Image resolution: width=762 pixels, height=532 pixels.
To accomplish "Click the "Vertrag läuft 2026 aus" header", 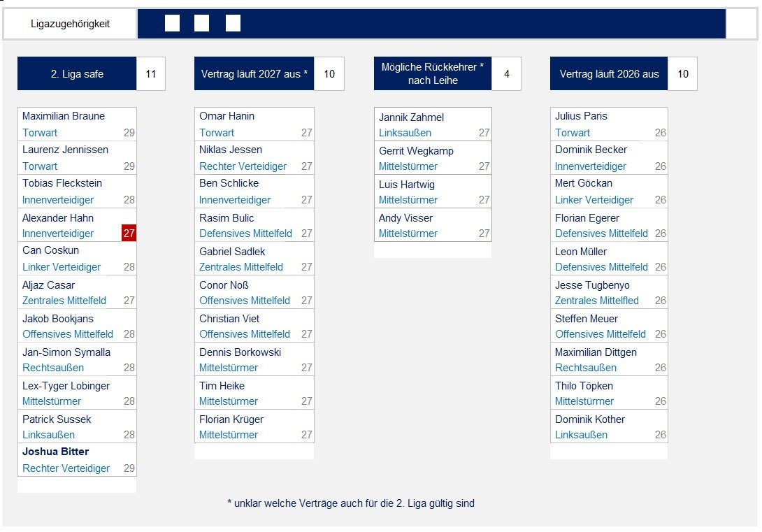I will pos(609,74).
